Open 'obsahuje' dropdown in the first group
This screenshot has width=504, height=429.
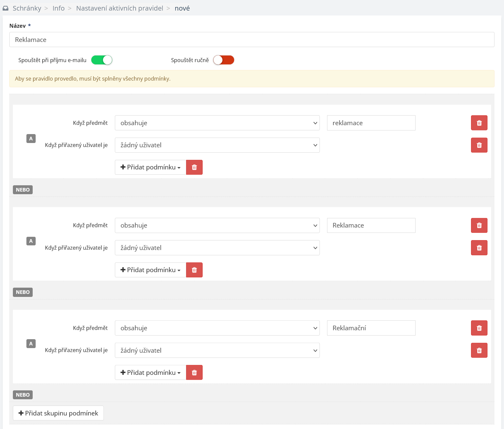[217, 123]
